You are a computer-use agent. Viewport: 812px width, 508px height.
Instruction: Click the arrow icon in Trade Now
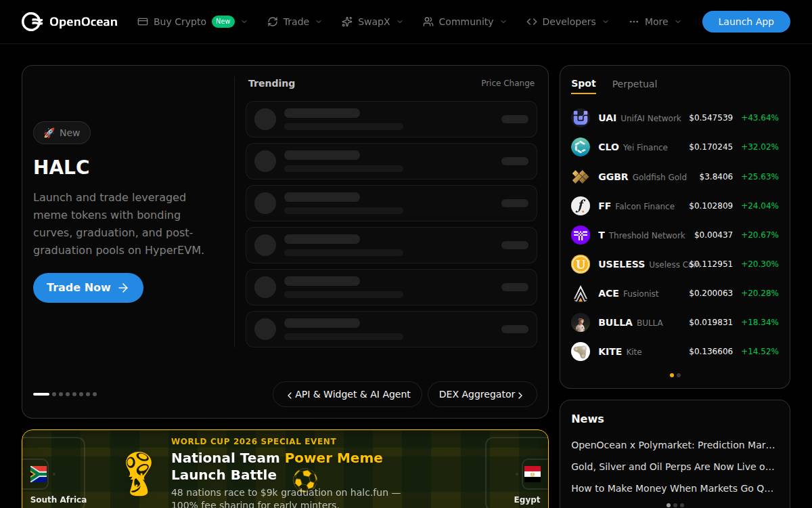[123, 288]
